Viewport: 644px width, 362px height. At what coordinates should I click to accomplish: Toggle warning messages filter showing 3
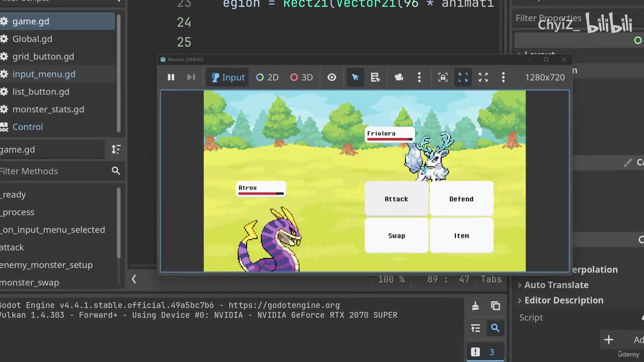pyautogui.click(x=485, y=352)
